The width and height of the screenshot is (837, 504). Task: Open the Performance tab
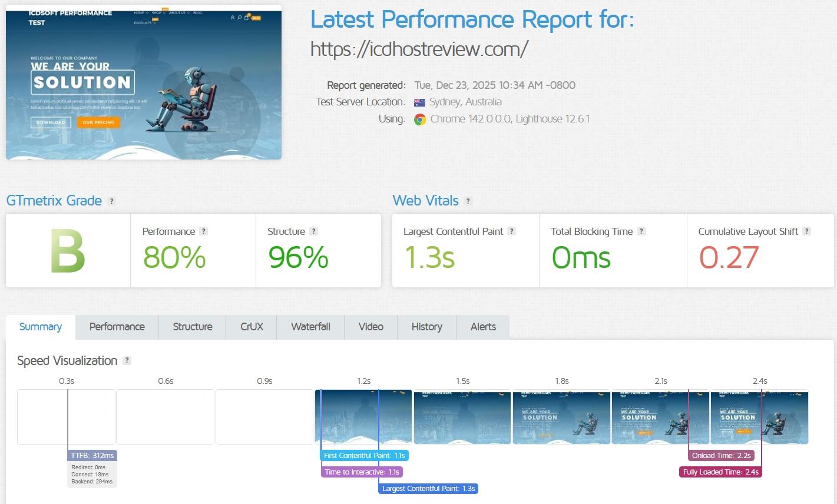coord(117,327)
